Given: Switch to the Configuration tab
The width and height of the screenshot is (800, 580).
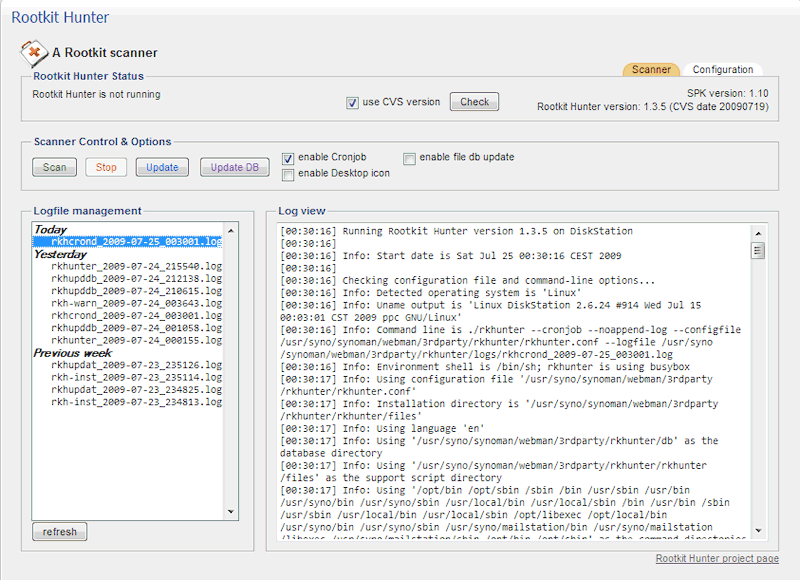Looking at the screenshot, I should point(722,70).
